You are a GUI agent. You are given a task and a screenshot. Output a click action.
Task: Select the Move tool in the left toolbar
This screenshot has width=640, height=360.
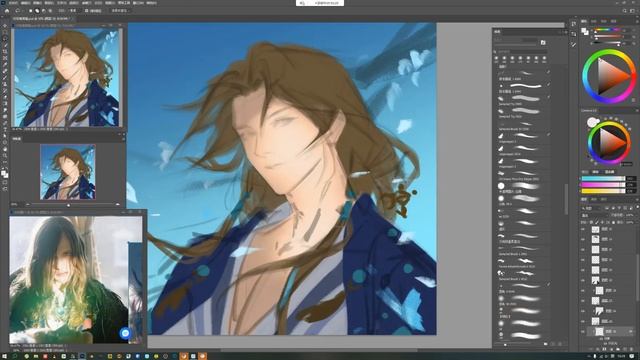pyautogui.click(x=5, y=26)
